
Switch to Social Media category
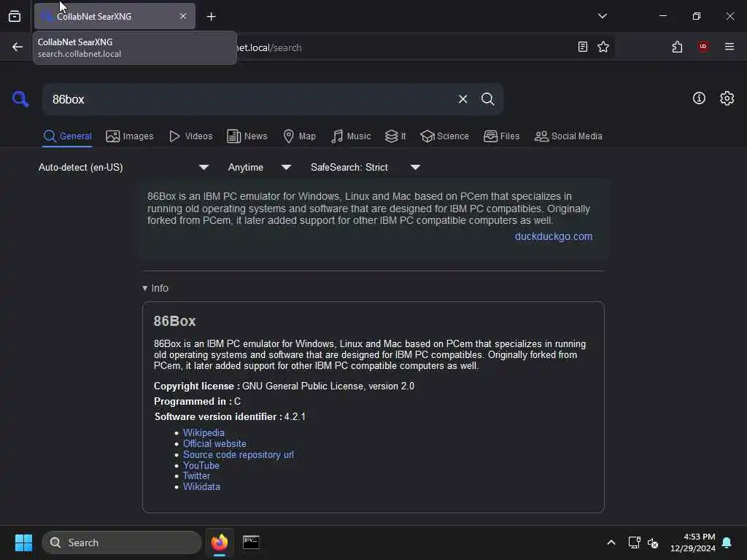point(568,136)
